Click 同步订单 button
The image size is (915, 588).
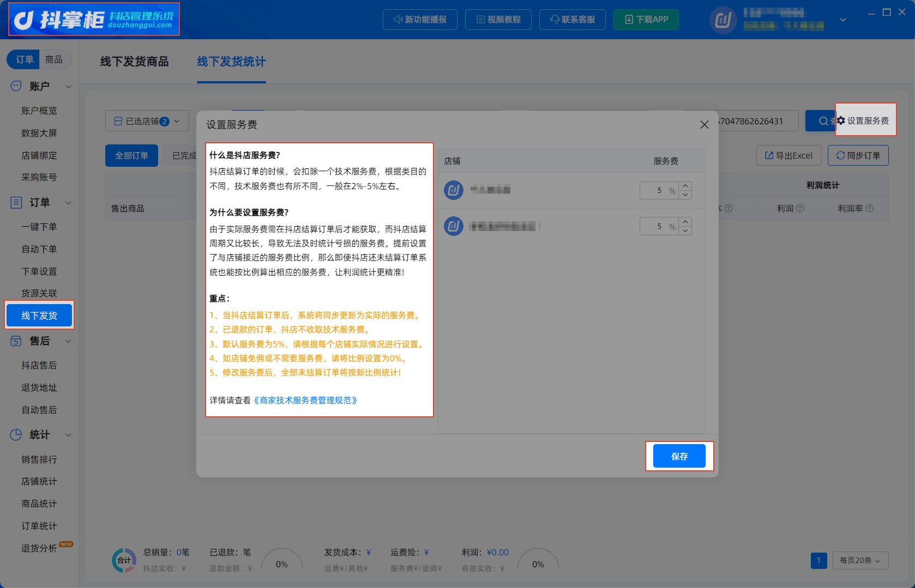click(858, 155)
